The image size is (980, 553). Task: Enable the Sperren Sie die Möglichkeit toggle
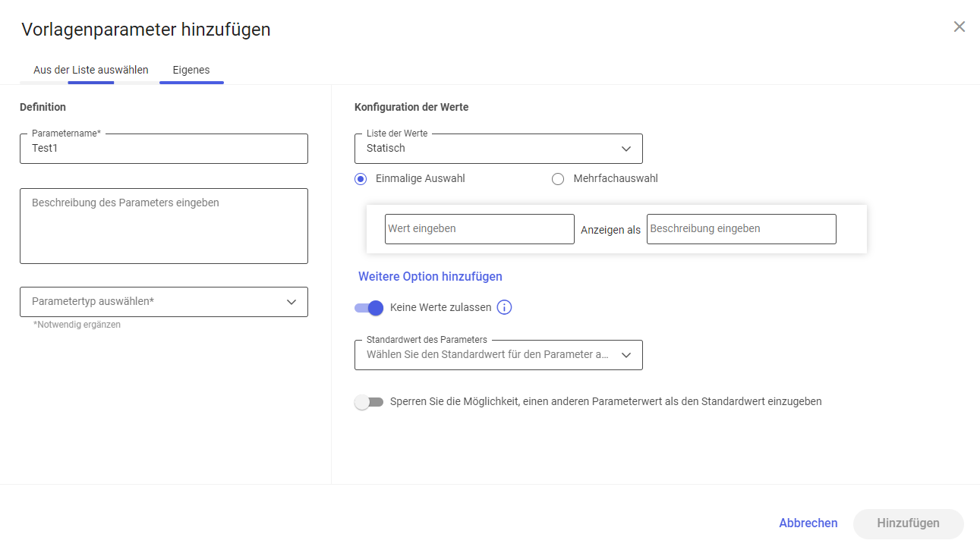369,402
